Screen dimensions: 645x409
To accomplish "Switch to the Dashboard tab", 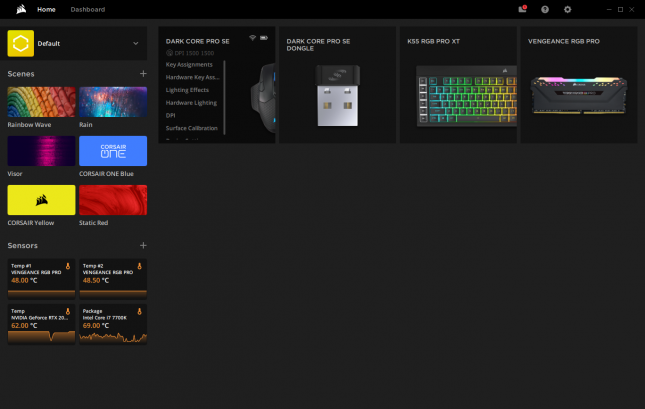I will [x=88, y=9].
